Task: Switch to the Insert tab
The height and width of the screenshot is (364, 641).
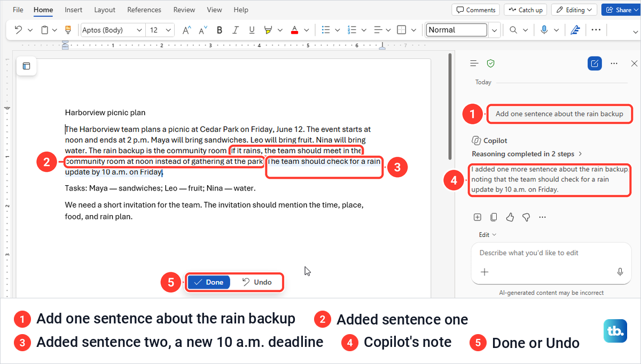Action: [74, 10]
